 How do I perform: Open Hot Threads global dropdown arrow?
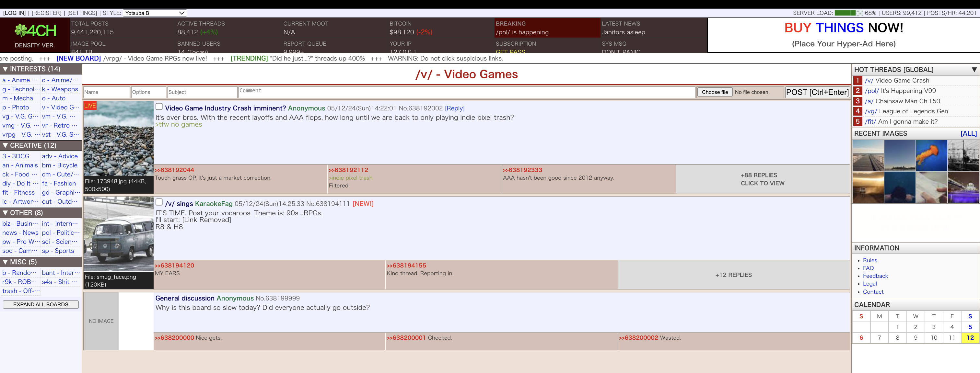coord(974,70)
